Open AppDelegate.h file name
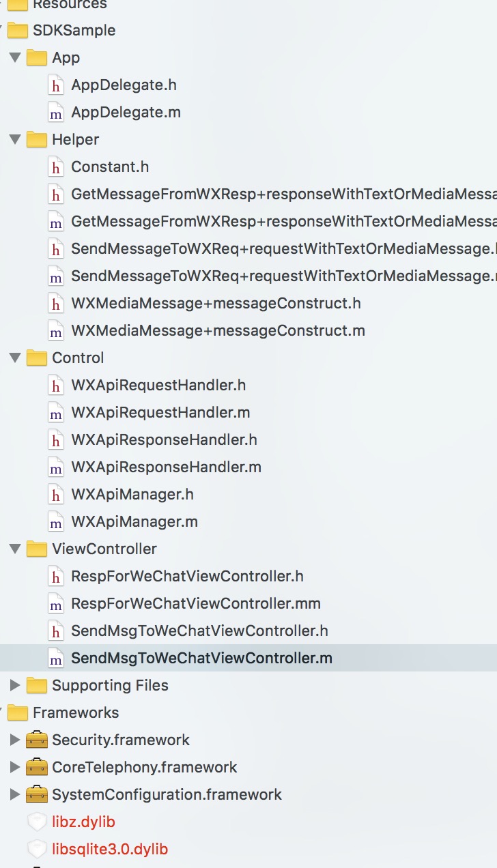497x868 pixels. pyautogui.click(x=124, y=85)
